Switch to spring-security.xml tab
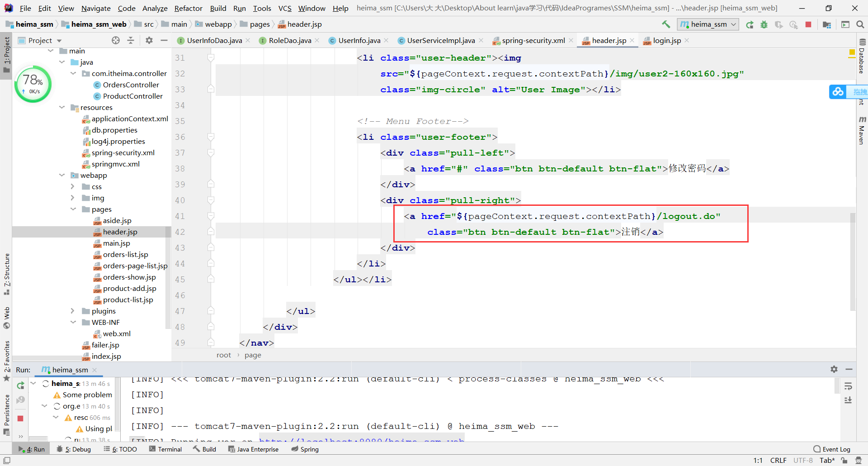868x466 pixels. click(x=533, y=40)
